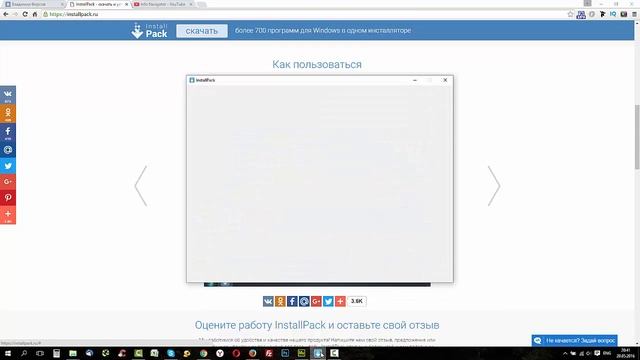640x360 pixels.
Task: Open Skype from taskbar
Action: [171, 353]
